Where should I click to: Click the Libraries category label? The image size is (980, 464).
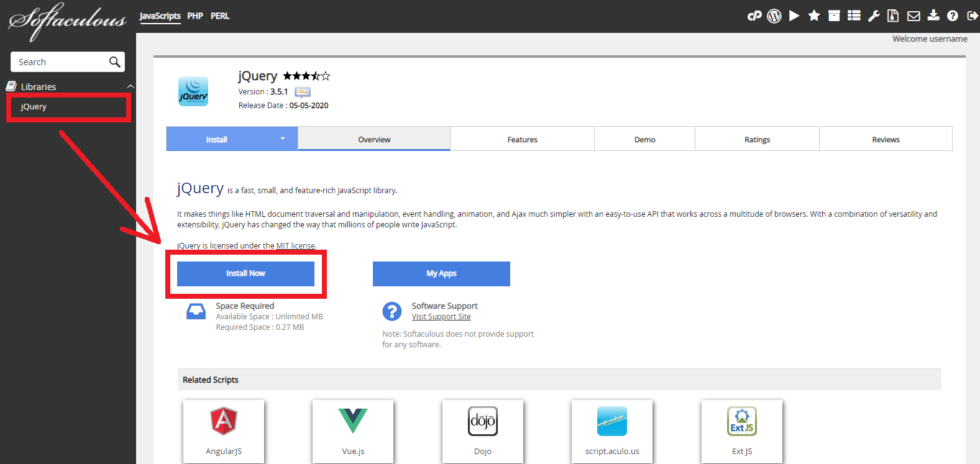[x=39, y=87]
